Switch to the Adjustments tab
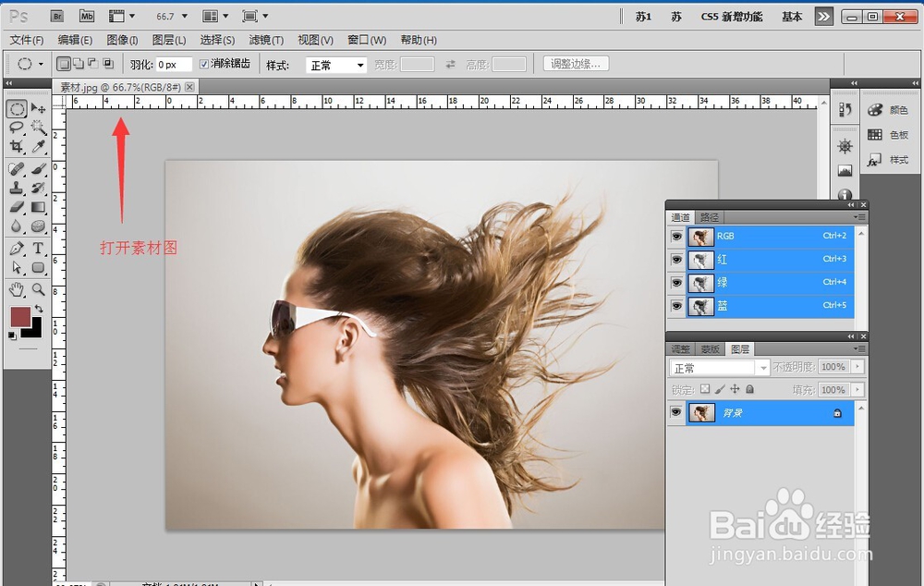This screenshot has width=924, height=586. (681, 349)
